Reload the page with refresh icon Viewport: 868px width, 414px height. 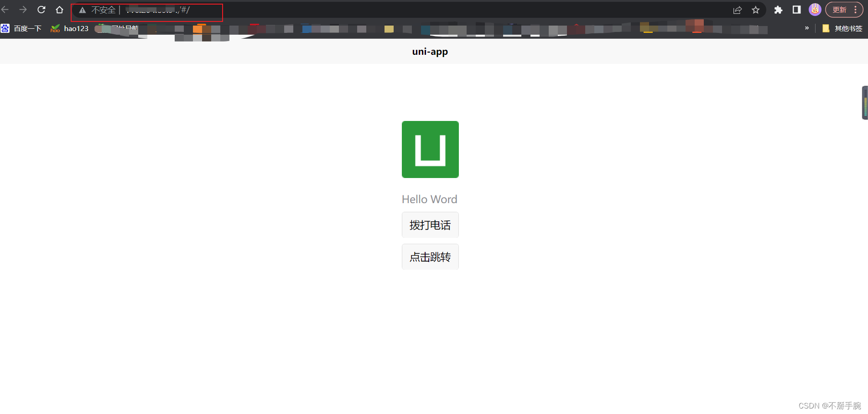41,10
